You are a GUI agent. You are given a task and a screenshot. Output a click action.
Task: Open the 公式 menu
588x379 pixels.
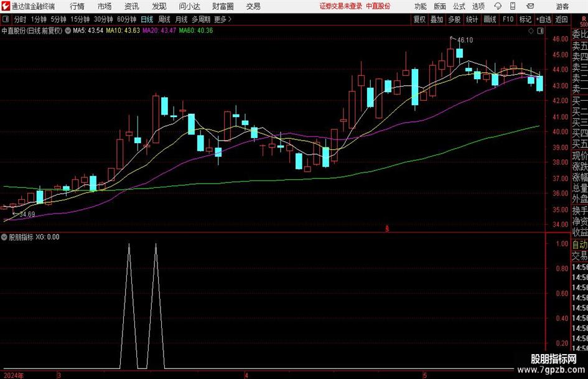click(x=459, y=6)
